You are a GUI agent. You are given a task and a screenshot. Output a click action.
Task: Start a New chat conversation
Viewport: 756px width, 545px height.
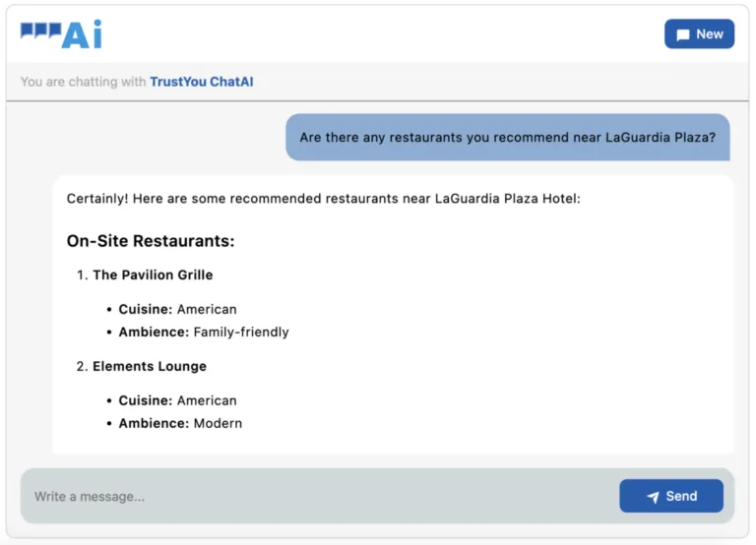699,33
